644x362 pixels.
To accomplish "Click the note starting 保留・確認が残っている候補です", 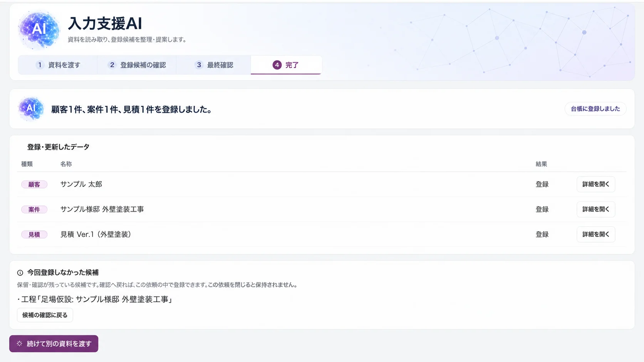I will pos(157,285).
